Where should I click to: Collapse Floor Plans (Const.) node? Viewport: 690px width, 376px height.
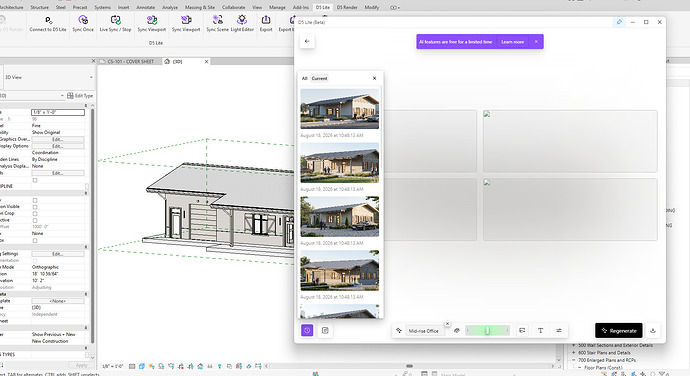click(x=580, y=367)
